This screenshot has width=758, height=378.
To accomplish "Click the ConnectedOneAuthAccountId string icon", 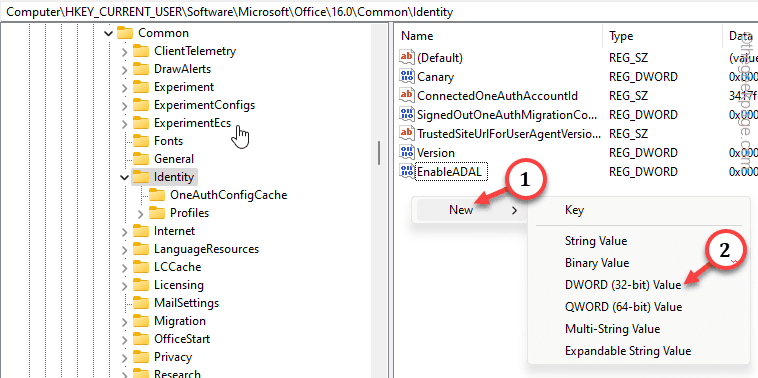I will [407, 95].
